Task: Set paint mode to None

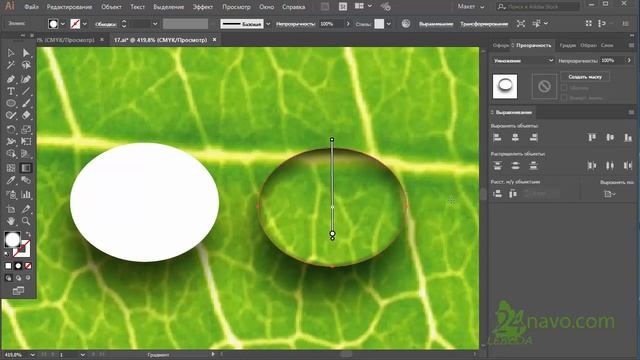Action: click(x=28, y=266)
